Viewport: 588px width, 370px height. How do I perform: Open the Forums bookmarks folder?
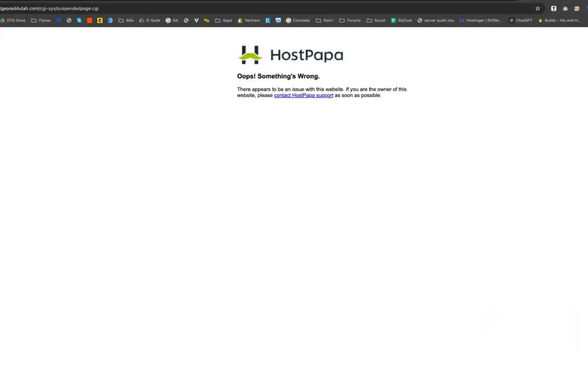350,21
